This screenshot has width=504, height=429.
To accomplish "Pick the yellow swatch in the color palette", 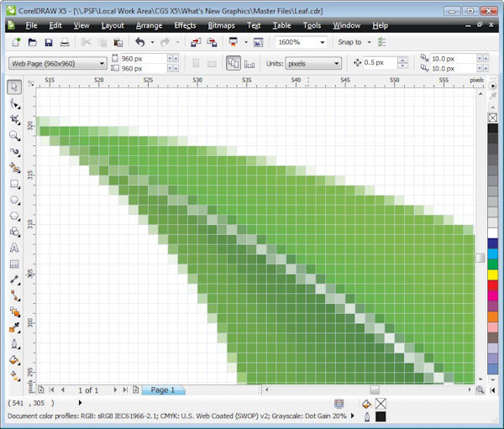I will (x=492, y=275).
